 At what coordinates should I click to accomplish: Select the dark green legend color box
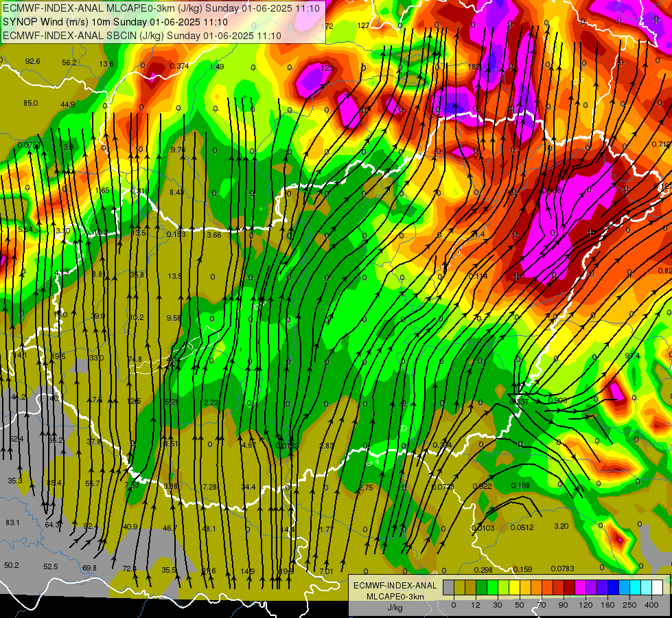482,587
